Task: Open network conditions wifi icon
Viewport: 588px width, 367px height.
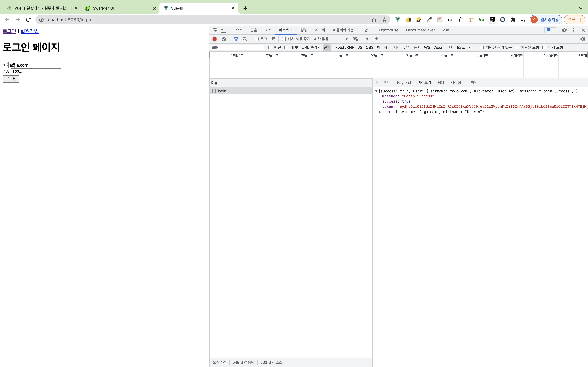Action: pos(355,39)
